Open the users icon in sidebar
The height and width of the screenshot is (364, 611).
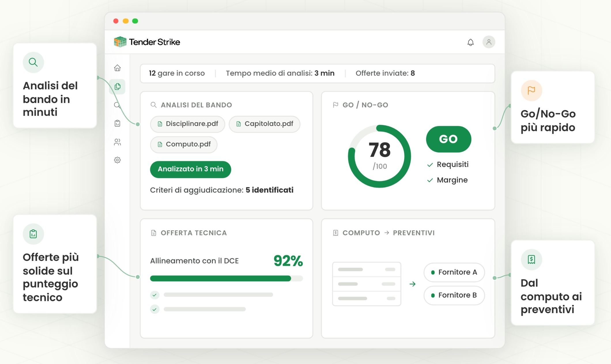coord(117,142)
